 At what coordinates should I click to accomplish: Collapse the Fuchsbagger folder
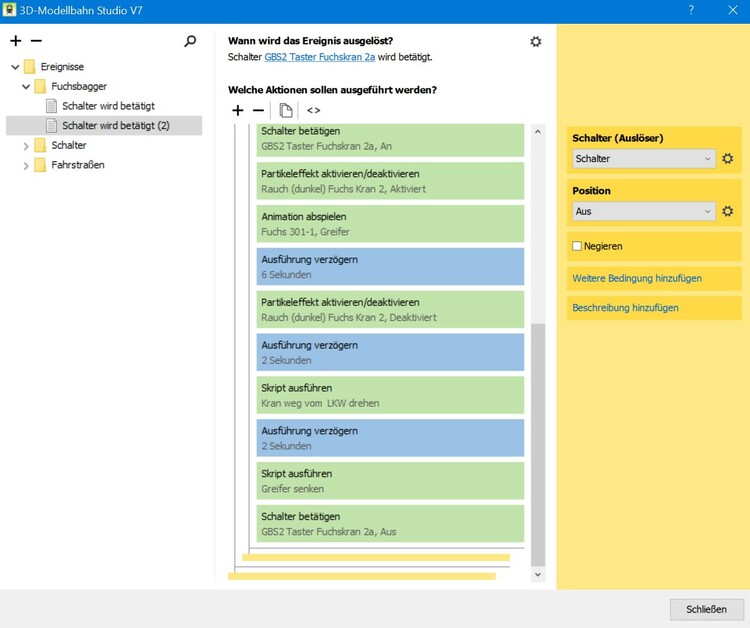(26, 87)
